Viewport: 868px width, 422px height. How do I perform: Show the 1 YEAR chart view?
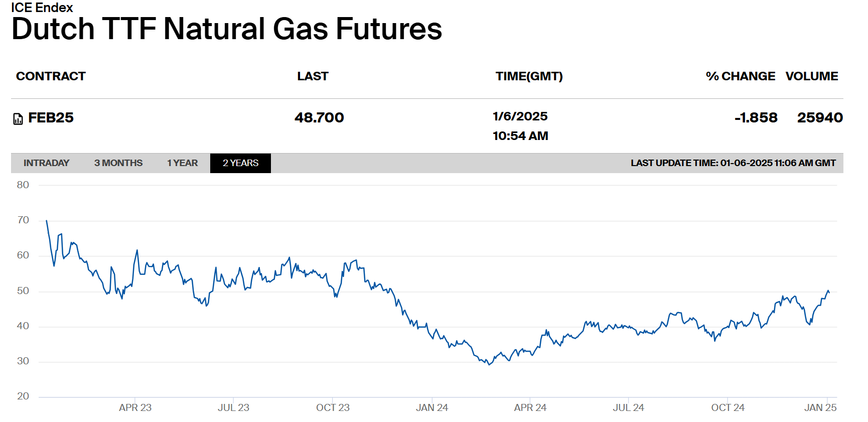182,163
